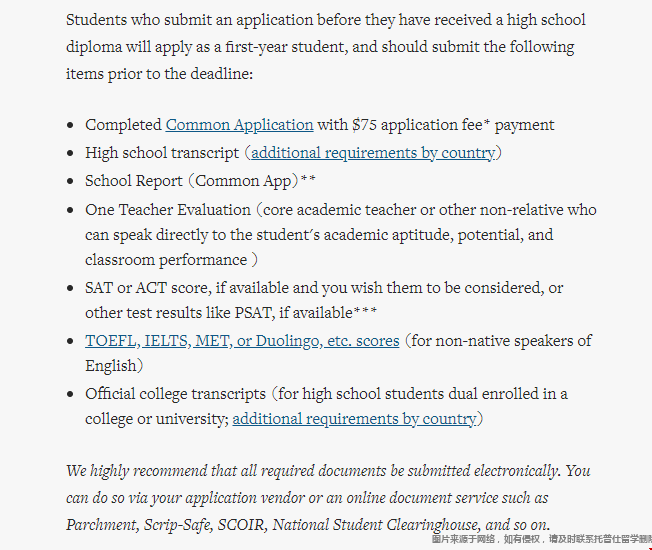This screenshot has width=652, height=550.
Task: Click the "One Teacher Evaluation" text
Action: [x=168, y=210]
